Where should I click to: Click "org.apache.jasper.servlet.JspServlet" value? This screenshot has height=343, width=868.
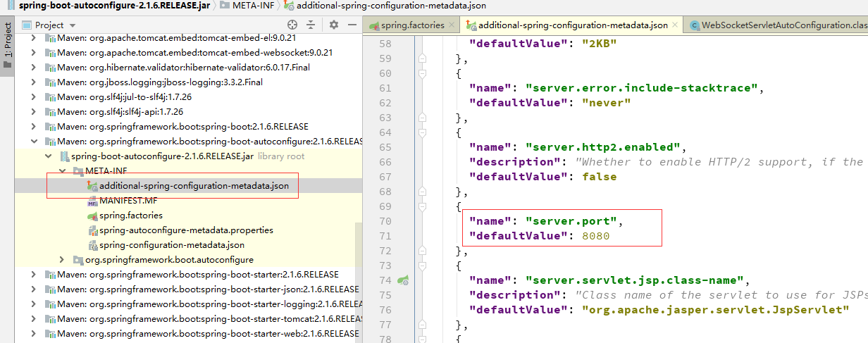(x=716, y=310)
